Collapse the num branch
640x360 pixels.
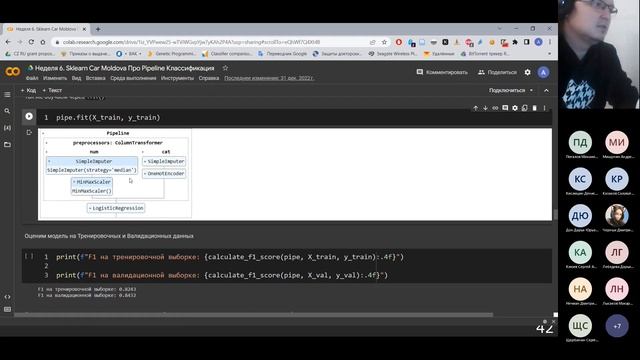pyautogui.click(x=47, y=152)
